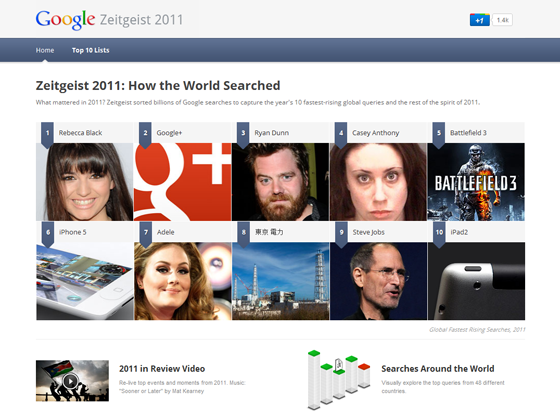Image resolution: width=560 pixels, height=418 pixels.
Task: Click the 'Zeitgeist 2011: How the World Searched' heading
Action: pyautogui.click(x=158, y=86)
